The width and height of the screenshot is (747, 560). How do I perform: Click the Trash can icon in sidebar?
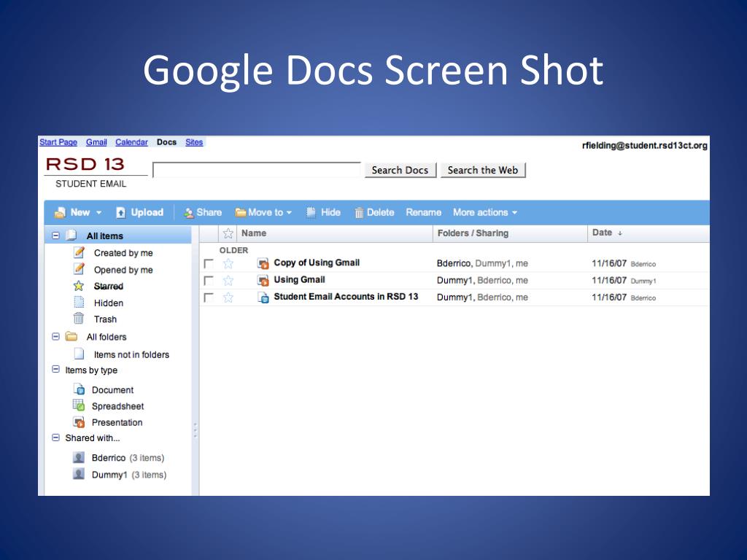79,319
